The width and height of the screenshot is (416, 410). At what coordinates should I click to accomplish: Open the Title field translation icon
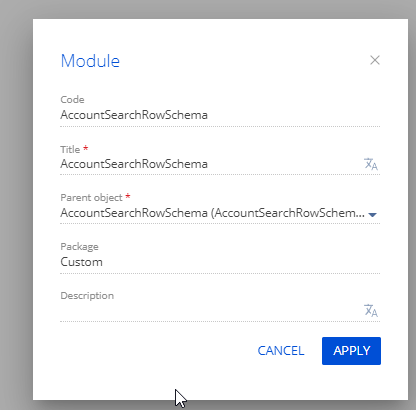point(371,164)
